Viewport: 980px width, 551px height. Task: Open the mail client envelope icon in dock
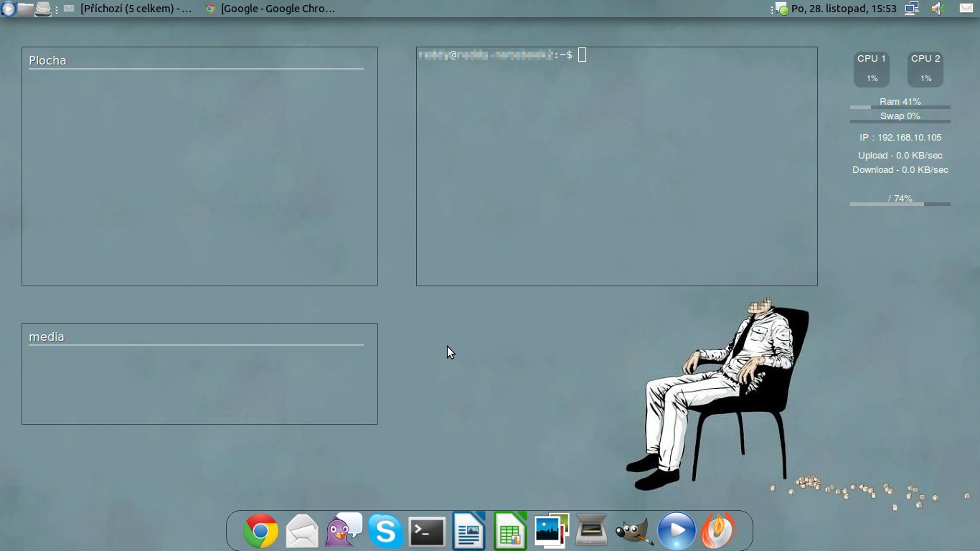[302, 532]
